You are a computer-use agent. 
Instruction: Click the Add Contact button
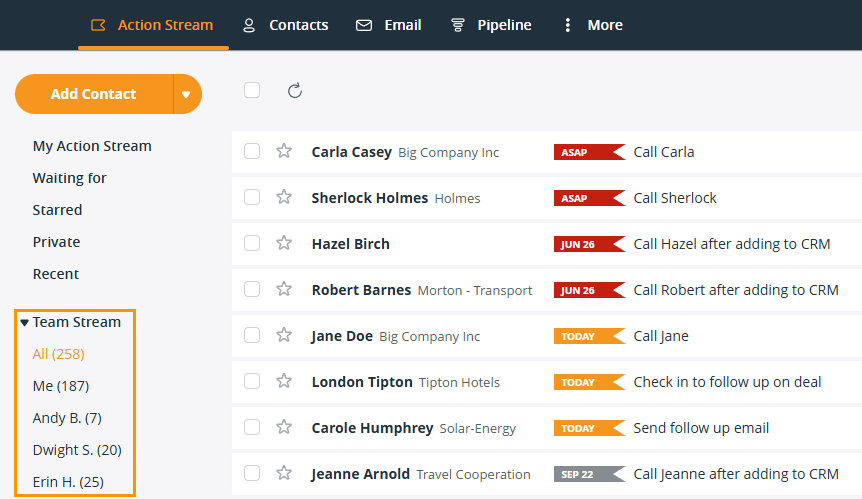point(93,94)
